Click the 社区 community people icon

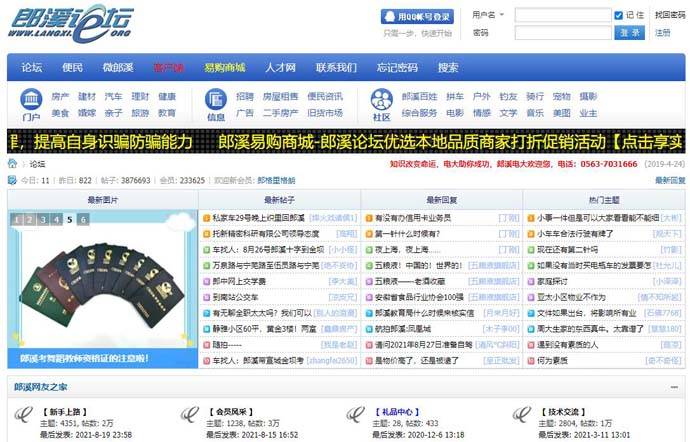pos(381,99)
